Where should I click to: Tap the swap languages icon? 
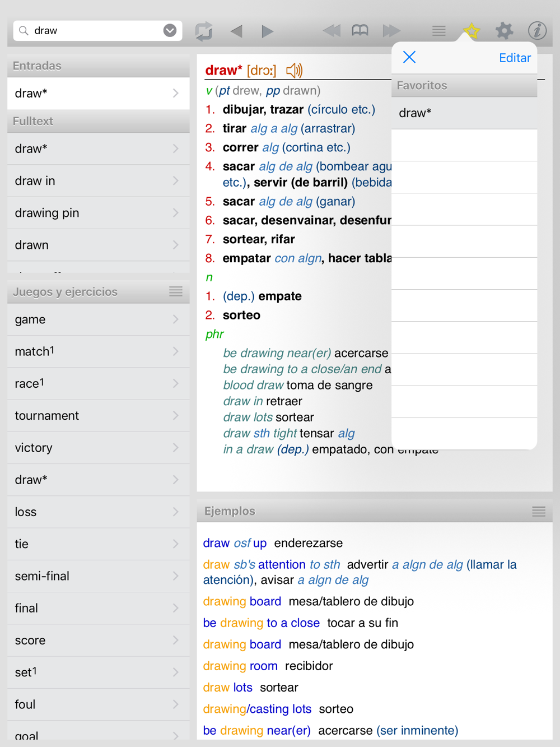[x=204, y=31]
